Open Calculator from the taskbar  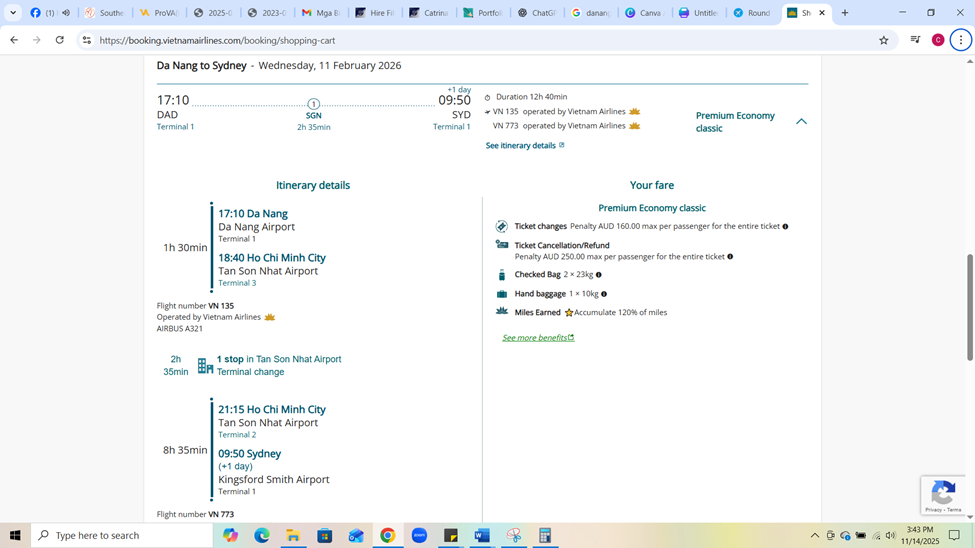[x=545, y=535]
